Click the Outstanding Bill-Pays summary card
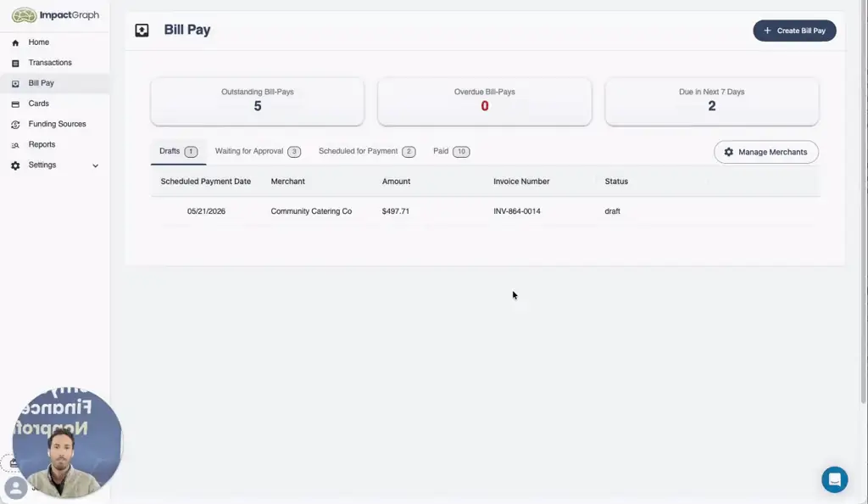The height and width of the screenshot is (504, 868). pos(258,101)
